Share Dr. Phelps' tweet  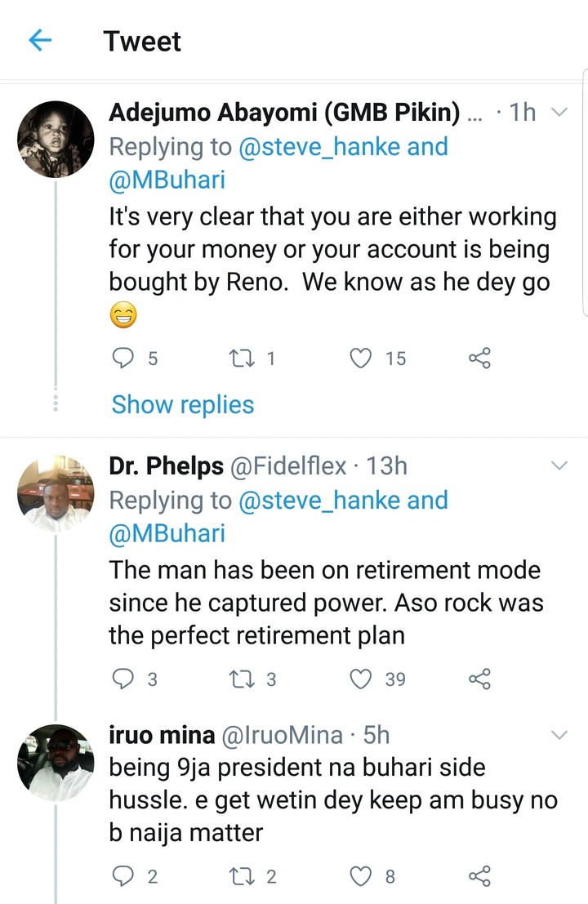click(479, 679)
